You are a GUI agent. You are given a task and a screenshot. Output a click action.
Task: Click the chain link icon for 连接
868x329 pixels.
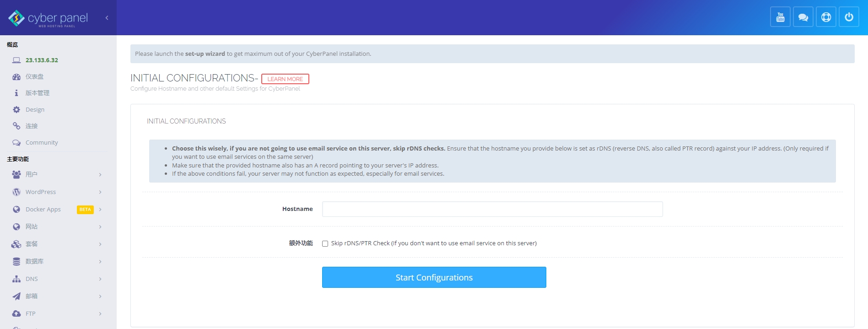[16, 126]
